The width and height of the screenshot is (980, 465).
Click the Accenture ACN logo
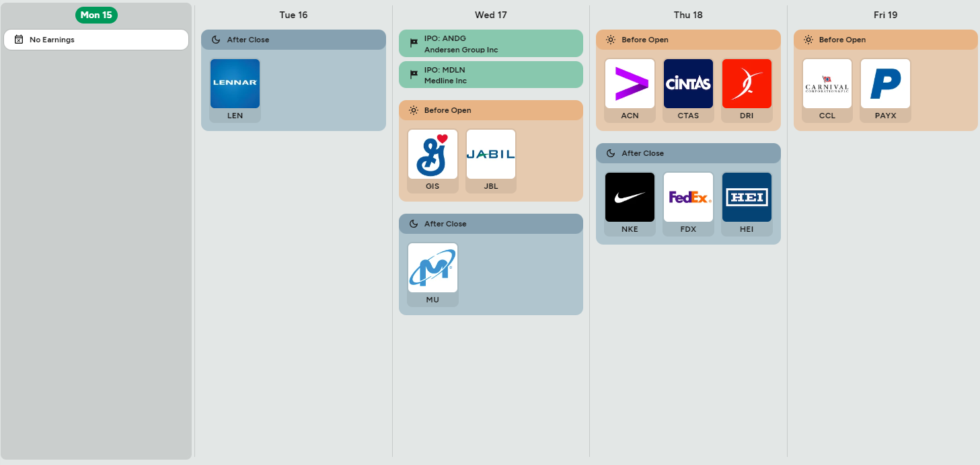click(x=630, y=84)
